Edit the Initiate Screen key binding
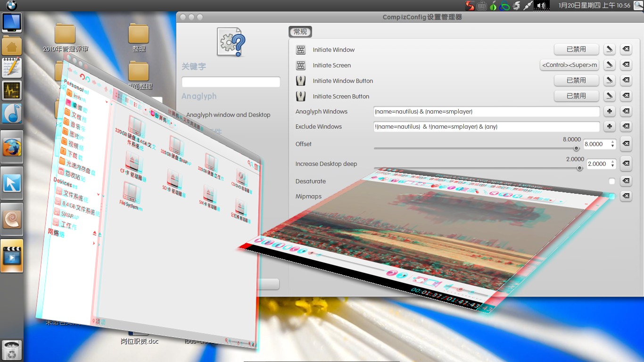644x362 pixels. pyautogui.click(x=610, y=65)
